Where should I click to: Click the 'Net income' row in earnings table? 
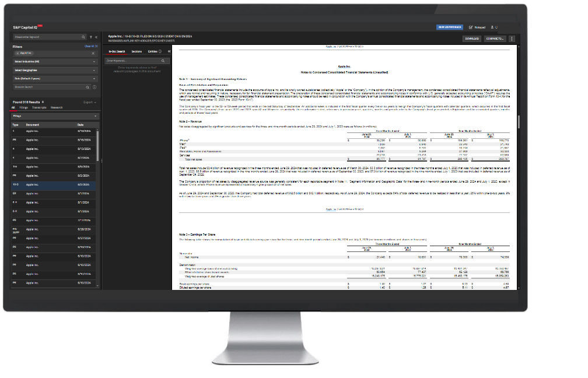344,257
